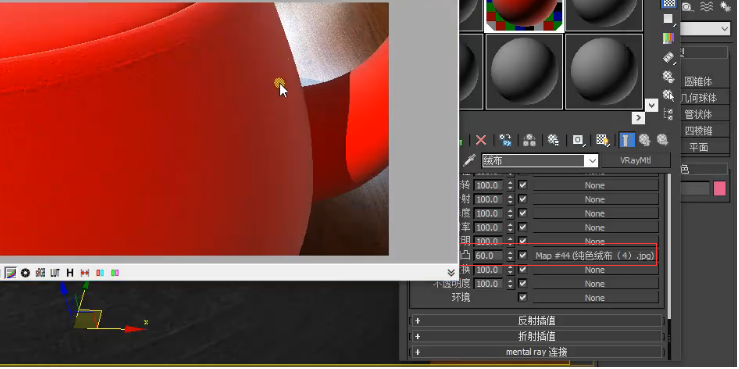Toggle the 环境 map checkbox

[x=522, y=298]
